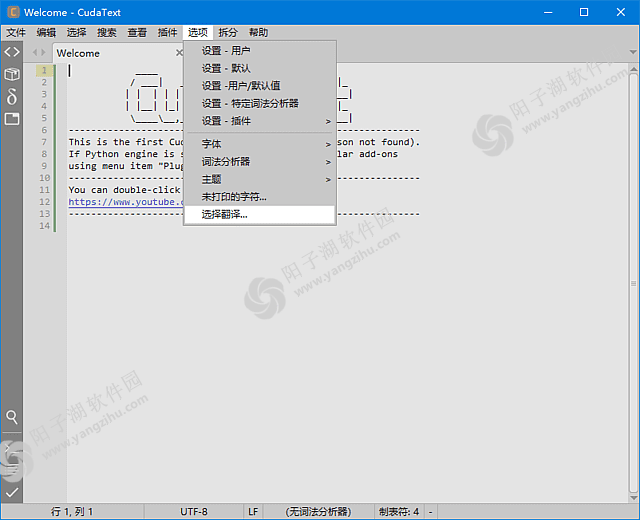This screenshot has width=640, height=520.
Task: Expand the 字体 submenu
Action: (260, 144)
